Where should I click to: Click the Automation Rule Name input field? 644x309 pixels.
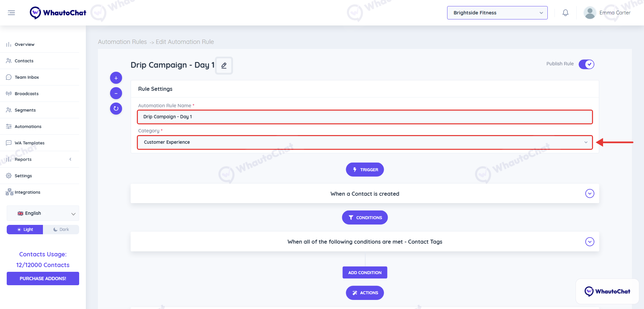[365, 117]
